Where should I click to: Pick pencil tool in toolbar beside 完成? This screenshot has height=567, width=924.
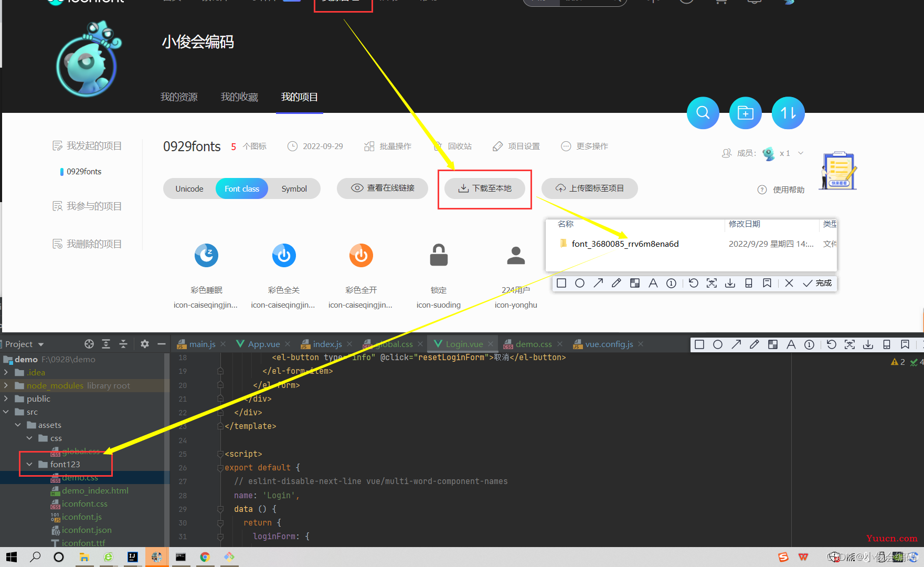point(617,283)
